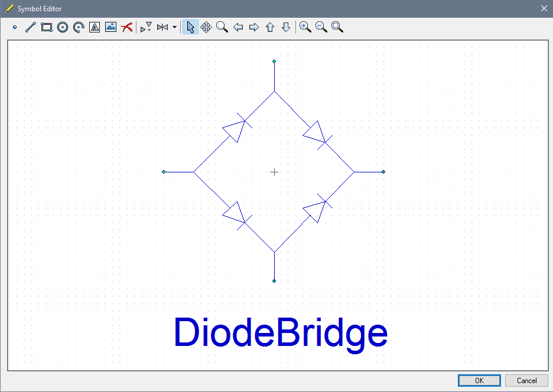Click the red Delete tool
The image size is (553, 392).
click(126, 27)
